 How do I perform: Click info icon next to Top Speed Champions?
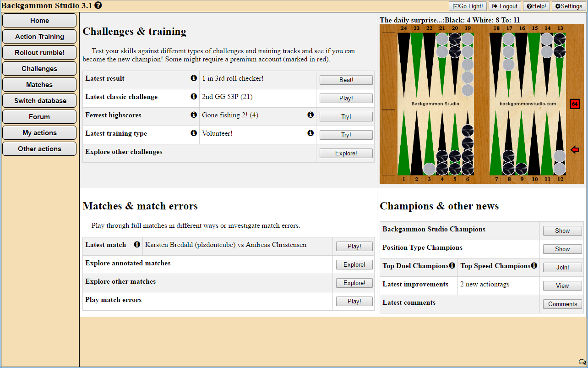pos(534,266)
